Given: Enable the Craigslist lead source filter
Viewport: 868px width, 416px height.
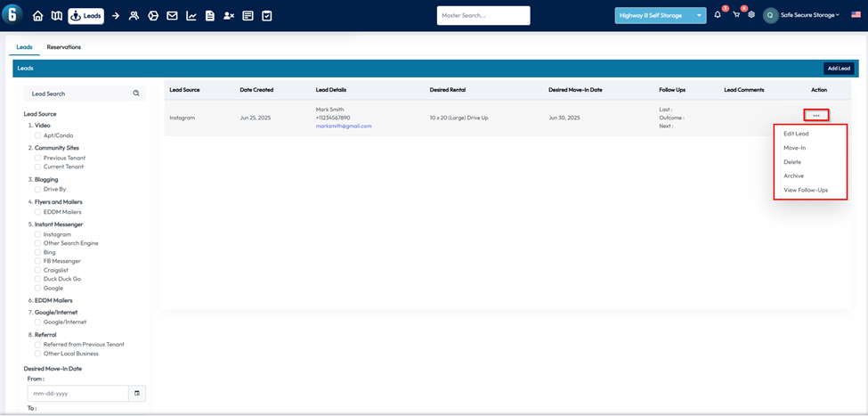Looking at the screenshot, I should [x=37, y=270].
